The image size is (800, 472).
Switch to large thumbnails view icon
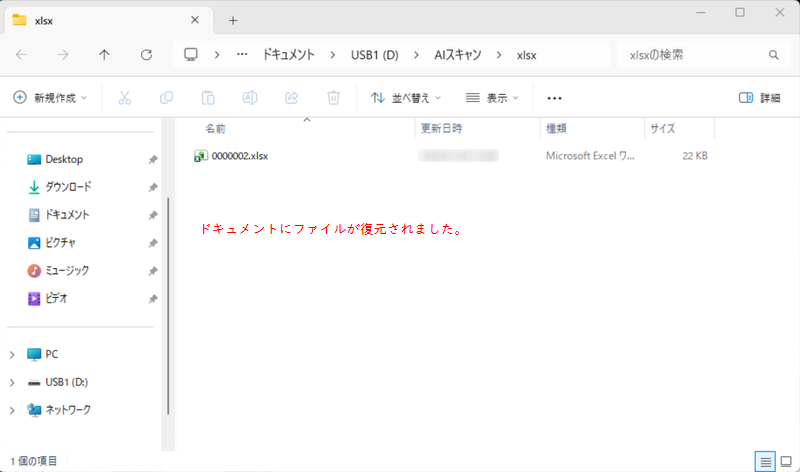[x=785, y=461]
